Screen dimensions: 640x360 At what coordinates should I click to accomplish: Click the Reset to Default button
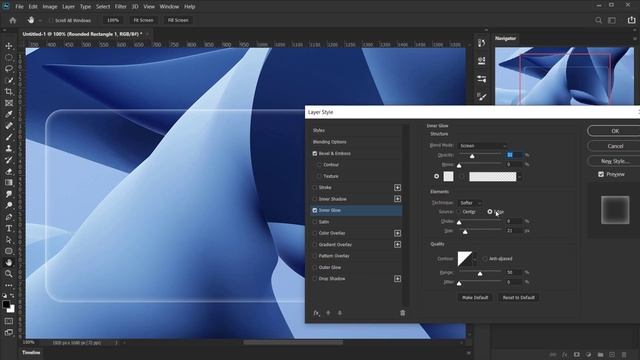coord(518,298)
